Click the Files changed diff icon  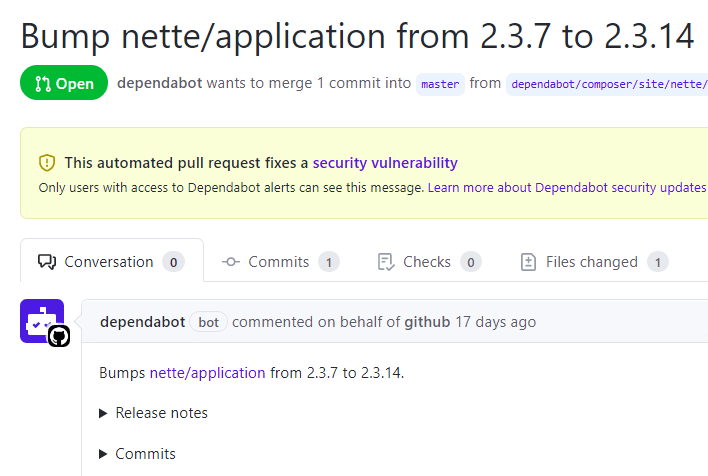pyautogui.click(x=529, y=262)
